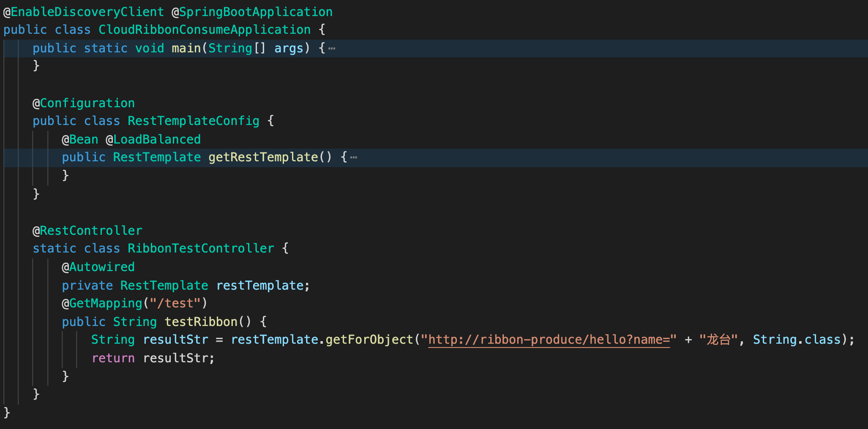Click the void keyword in main

coord(150,49)
